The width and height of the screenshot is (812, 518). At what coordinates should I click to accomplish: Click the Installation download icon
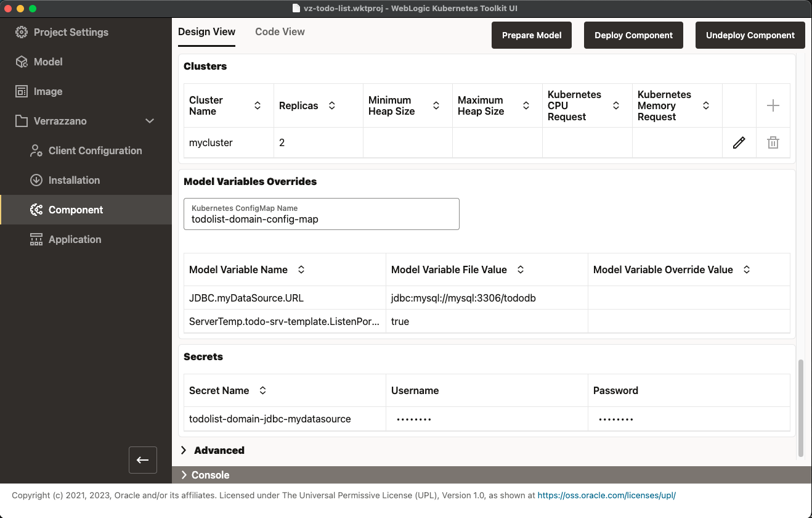(x=36, y=180)
